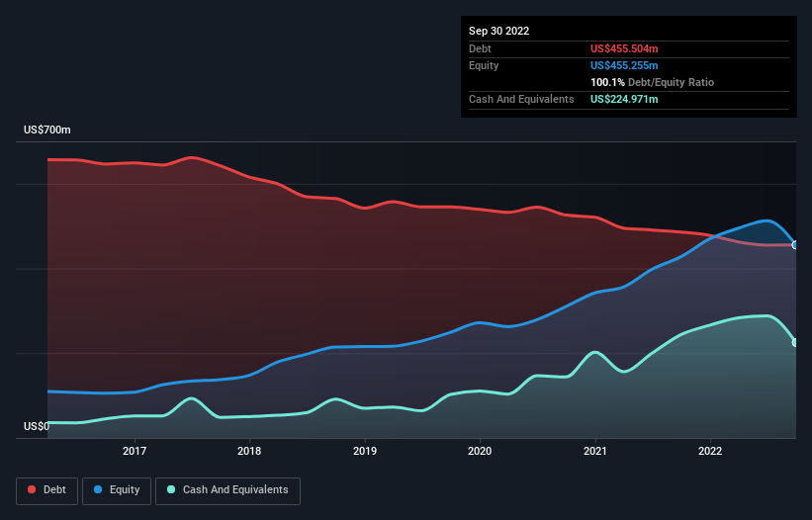Click the Equity end-point marker on the blue line
This screenshot has width=812, height=520.
tap(795, 245)
